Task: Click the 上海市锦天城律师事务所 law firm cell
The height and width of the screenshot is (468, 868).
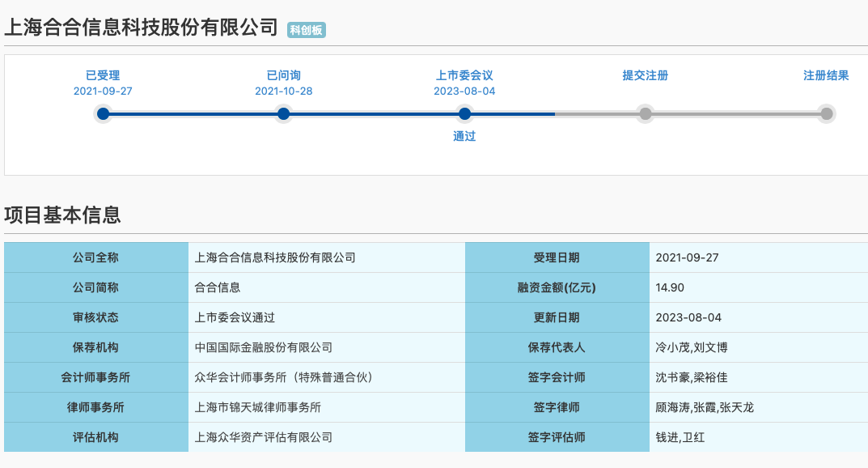Action: (x=264, y=407)
